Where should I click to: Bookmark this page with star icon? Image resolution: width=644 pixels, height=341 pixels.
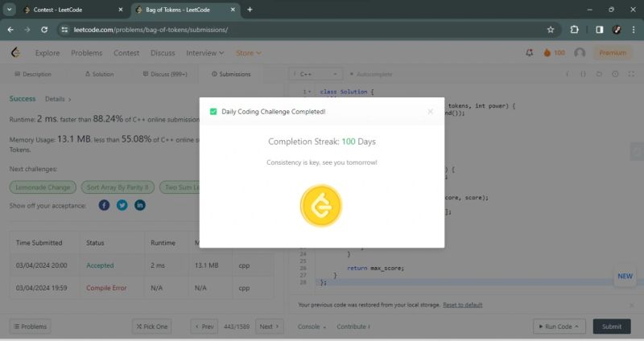point(551,30)
